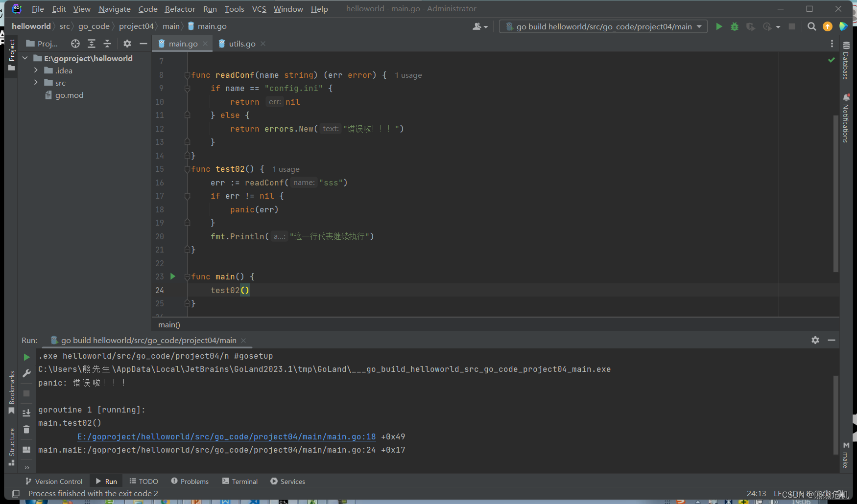Expand the .idea folder
This screenshot has width=857, height=504.
click(36, 70)
